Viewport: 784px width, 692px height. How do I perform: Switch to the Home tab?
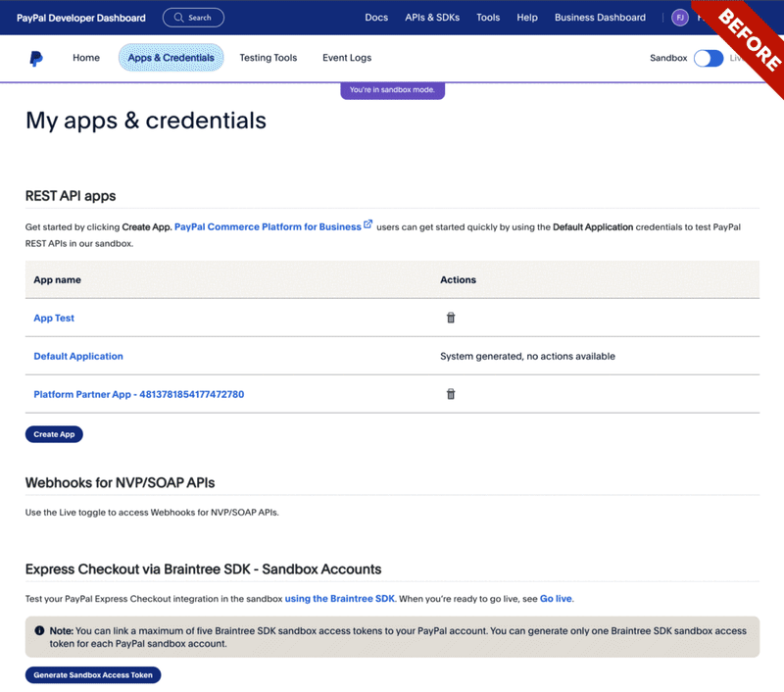(86, 58)
